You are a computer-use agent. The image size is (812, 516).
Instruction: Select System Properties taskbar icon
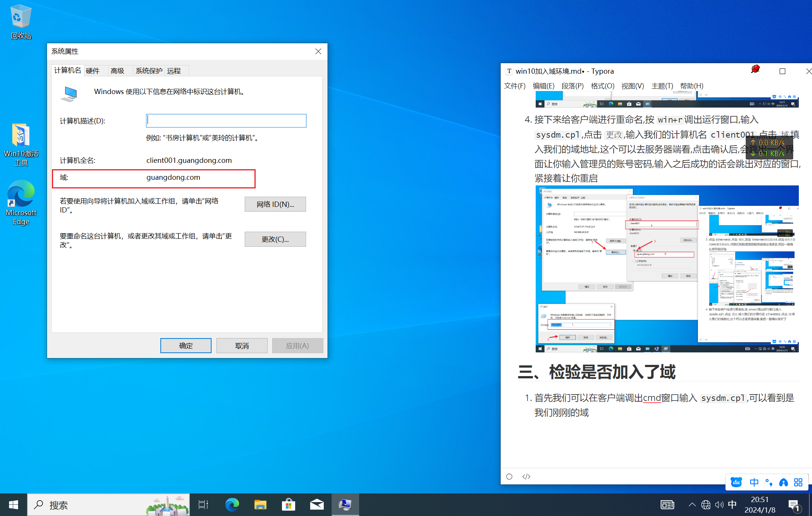pyautogui.click(x=345, y=505)
